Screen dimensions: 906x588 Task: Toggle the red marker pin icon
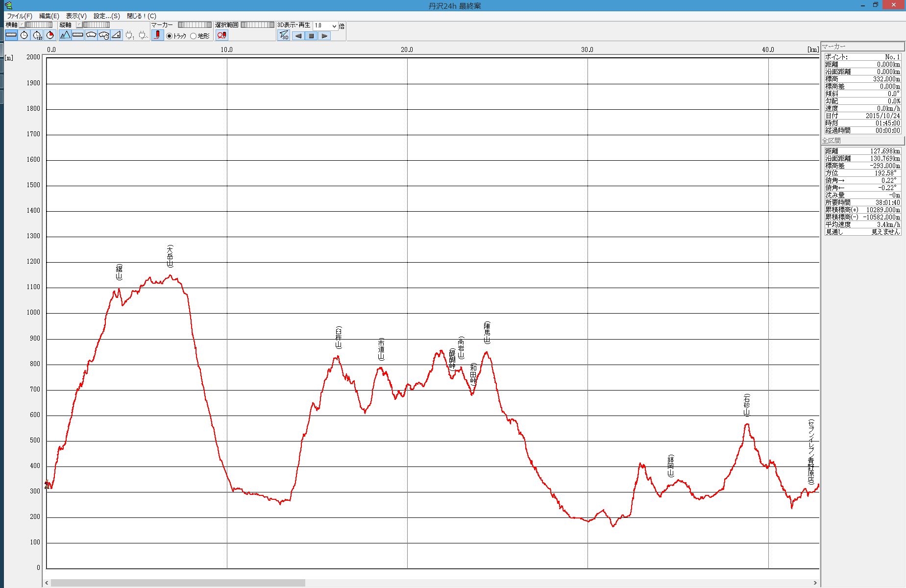click(157, 35)
